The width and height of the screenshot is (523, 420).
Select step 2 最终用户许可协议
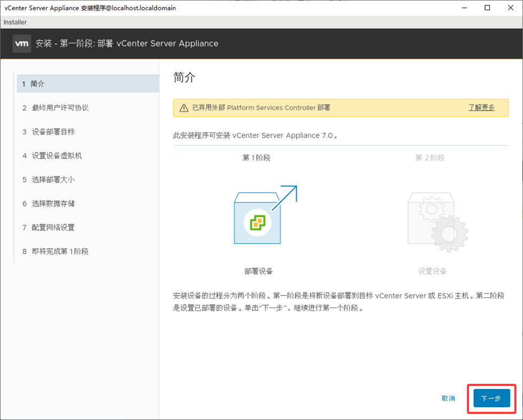60,108
